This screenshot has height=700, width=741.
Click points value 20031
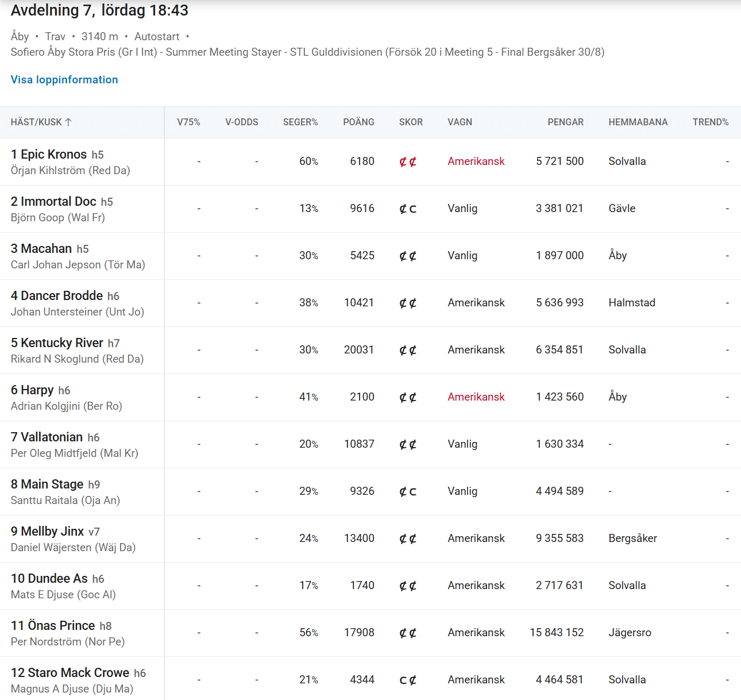tap(359, 350)
